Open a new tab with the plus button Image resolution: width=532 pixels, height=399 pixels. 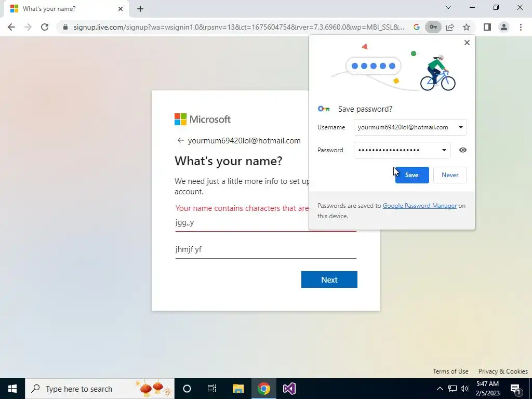point(140,9)
